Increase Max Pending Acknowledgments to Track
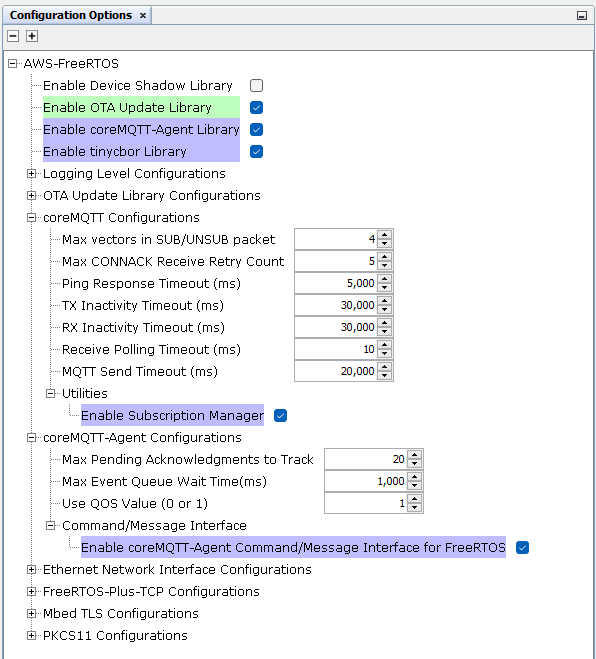The width and height of the screenshot is (596, 659). click(414, 455)
